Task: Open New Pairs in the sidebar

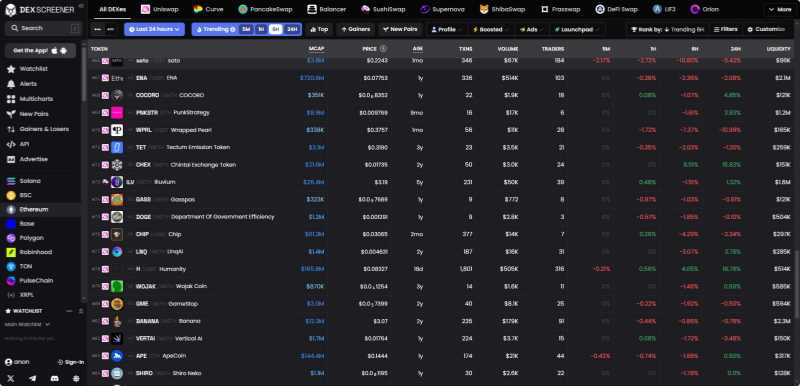Action: [34, 114]
